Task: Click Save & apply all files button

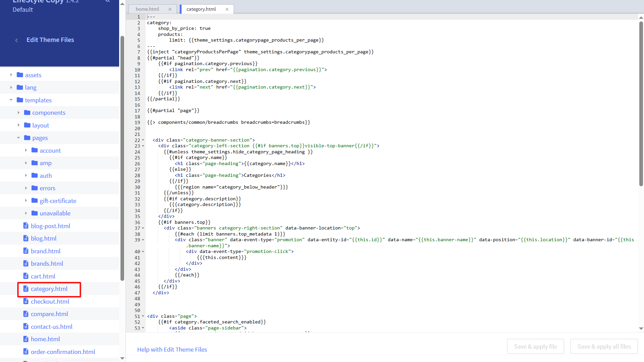Action: point(604,346)
